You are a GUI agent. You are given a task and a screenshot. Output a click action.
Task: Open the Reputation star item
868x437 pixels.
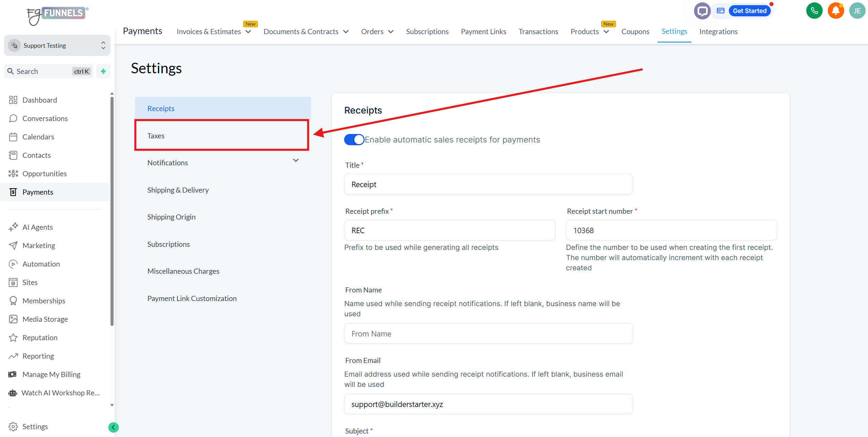pyautogui.click(x=40, y=337)
